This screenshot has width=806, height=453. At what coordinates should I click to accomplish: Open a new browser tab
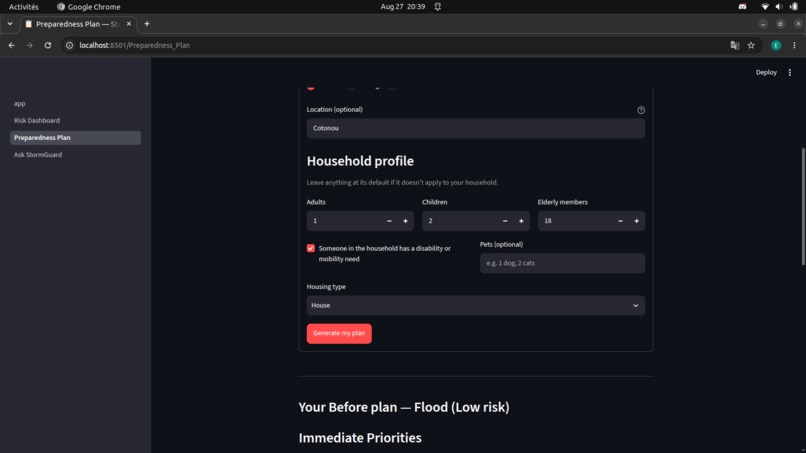coord(147,24)
